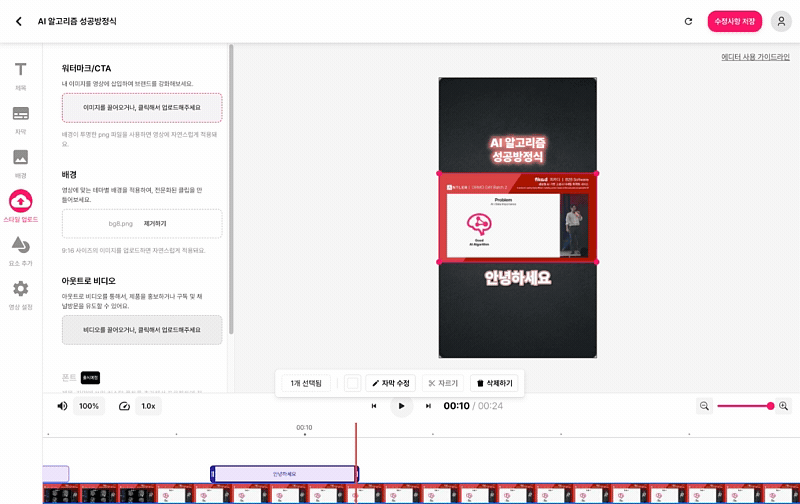Delete selection with 삭제하기 button
The height and width of the screenshot is (504, 800).
[x=494, y=383]
